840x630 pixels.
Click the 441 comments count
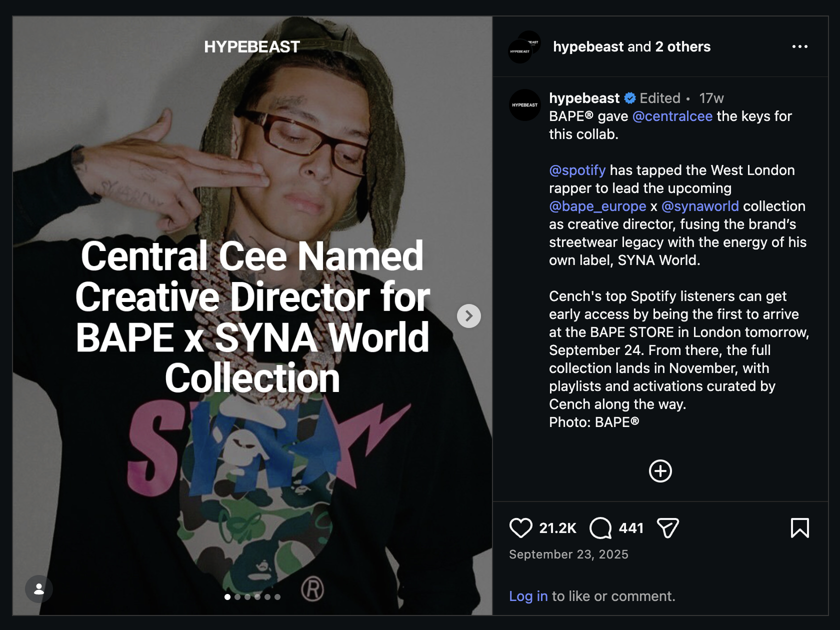click(x=631, y=528)
